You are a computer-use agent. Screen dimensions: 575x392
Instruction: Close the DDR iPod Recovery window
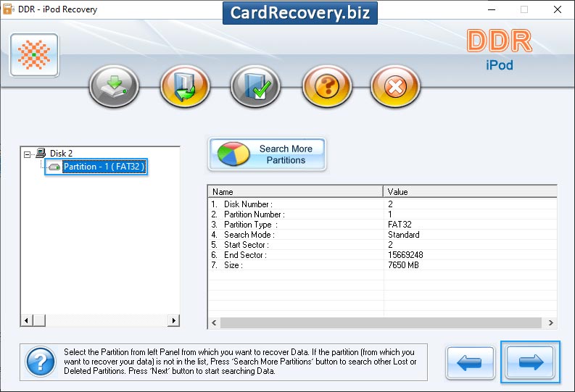coord(558,9)
